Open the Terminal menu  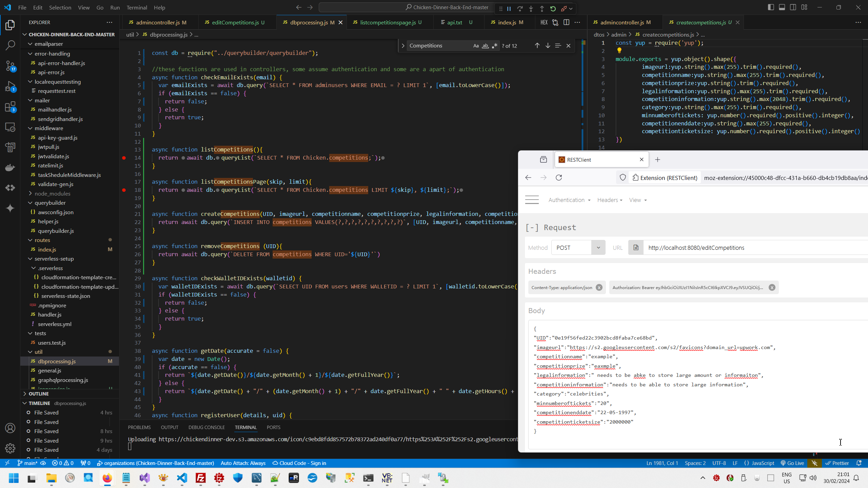pos(136,7)
